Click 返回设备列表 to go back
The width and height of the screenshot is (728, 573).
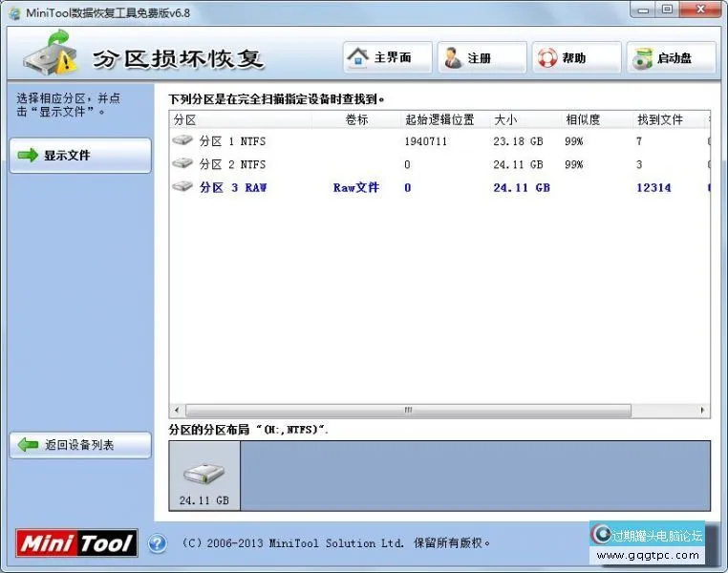(x=80, y=445)
